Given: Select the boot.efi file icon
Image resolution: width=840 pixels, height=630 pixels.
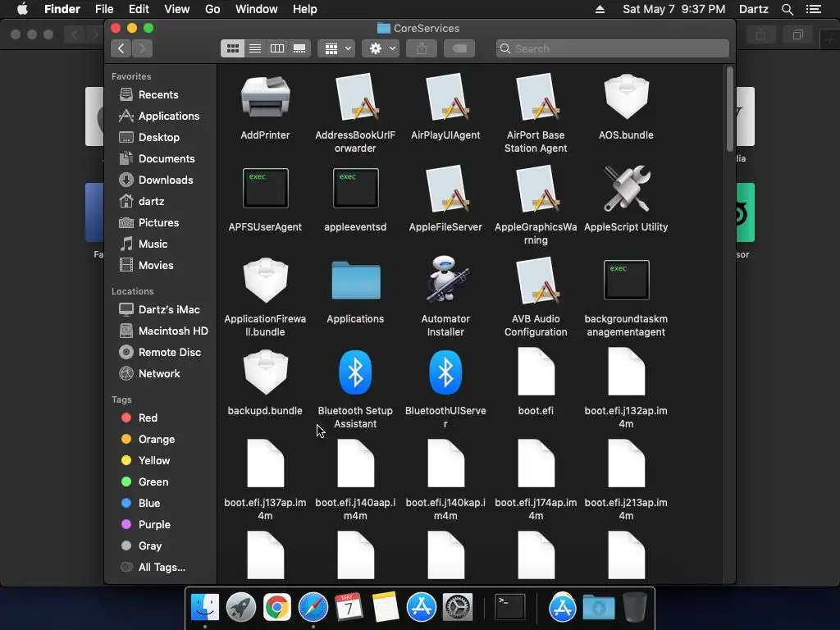Looking at the screenshot, I should click(x=536, y=372).
